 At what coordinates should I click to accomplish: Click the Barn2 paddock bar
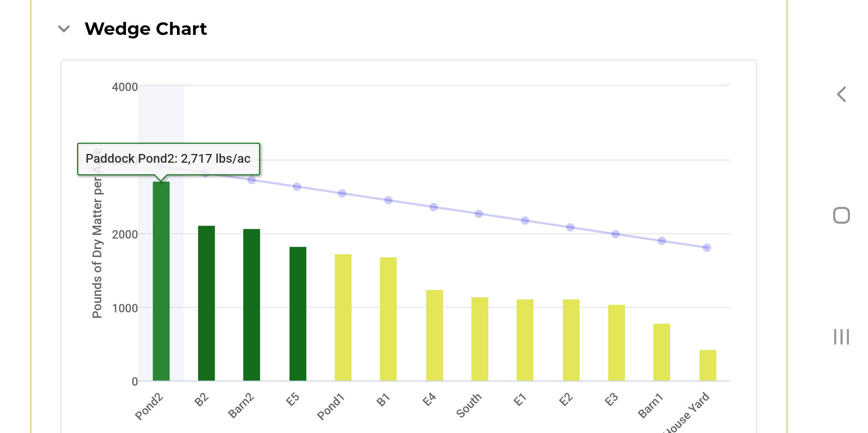(x=252, y=305)
